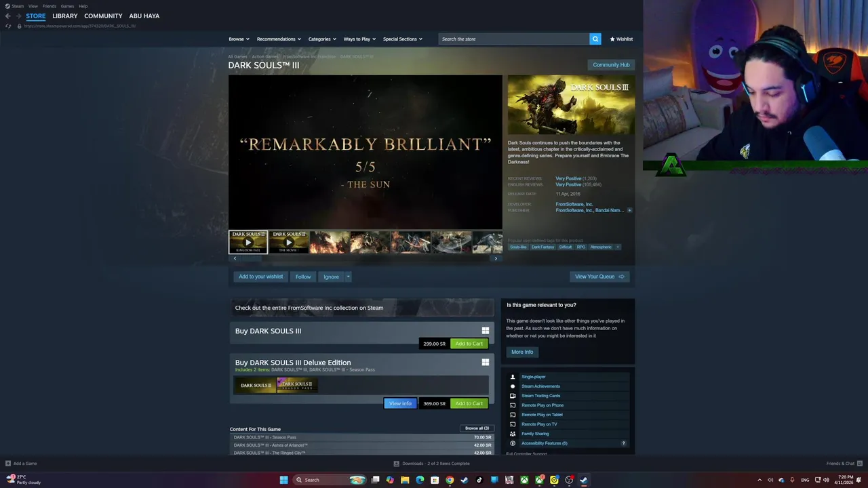Open the Games menu
Image resolution: width=868 pixels, height=488 pixels.
point(67,6)
